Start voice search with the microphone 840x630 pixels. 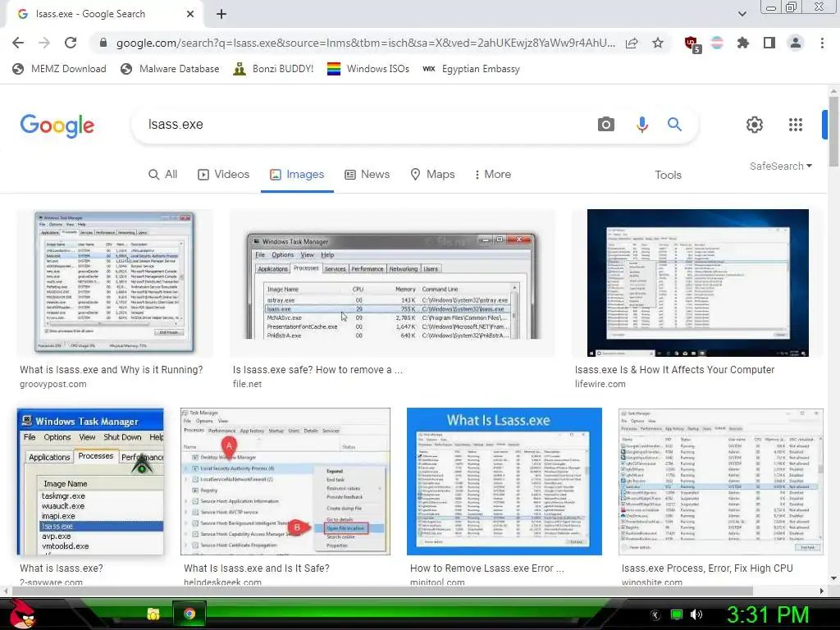click(x=641, y=125)
